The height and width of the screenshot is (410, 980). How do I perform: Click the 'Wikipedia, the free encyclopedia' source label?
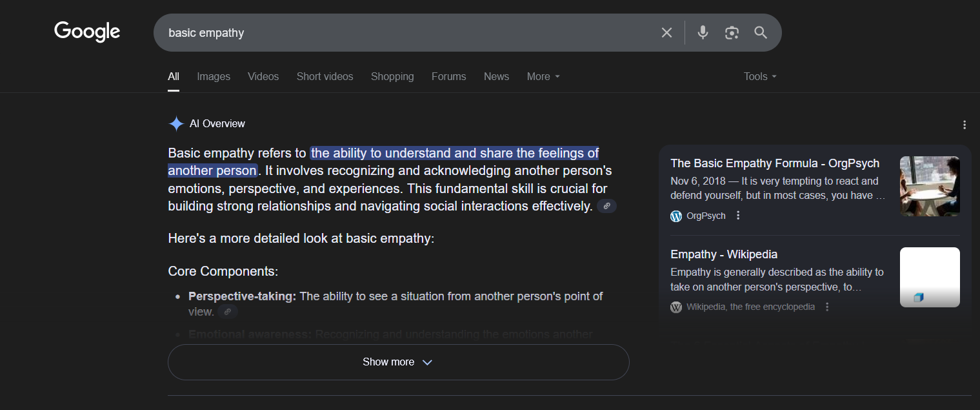[750, 307]
